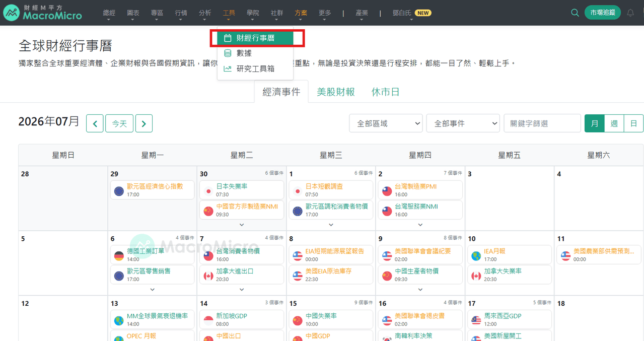Expand more events on day 9

(x=420, y=290)
